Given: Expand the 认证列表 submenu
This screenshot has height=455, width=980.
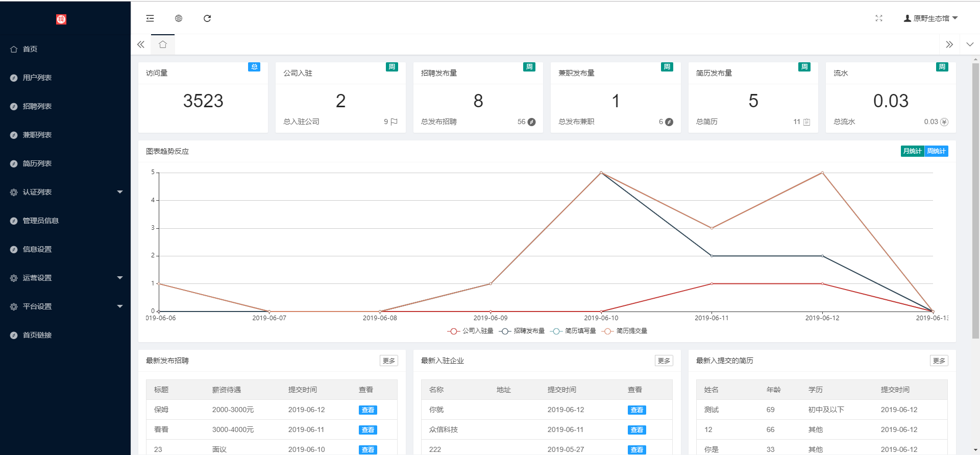Looking at the screenshot, I should point(65,192).
